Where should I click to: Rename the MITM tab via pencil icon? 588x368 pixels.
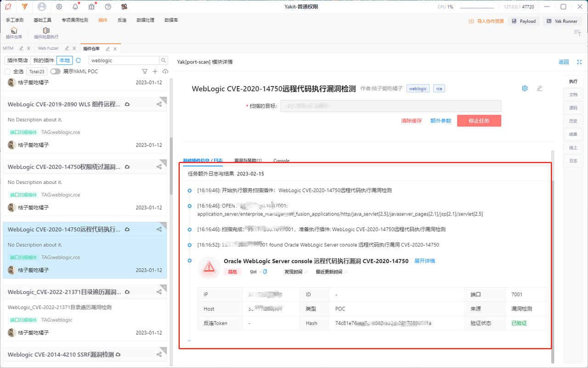click(21, 48)
